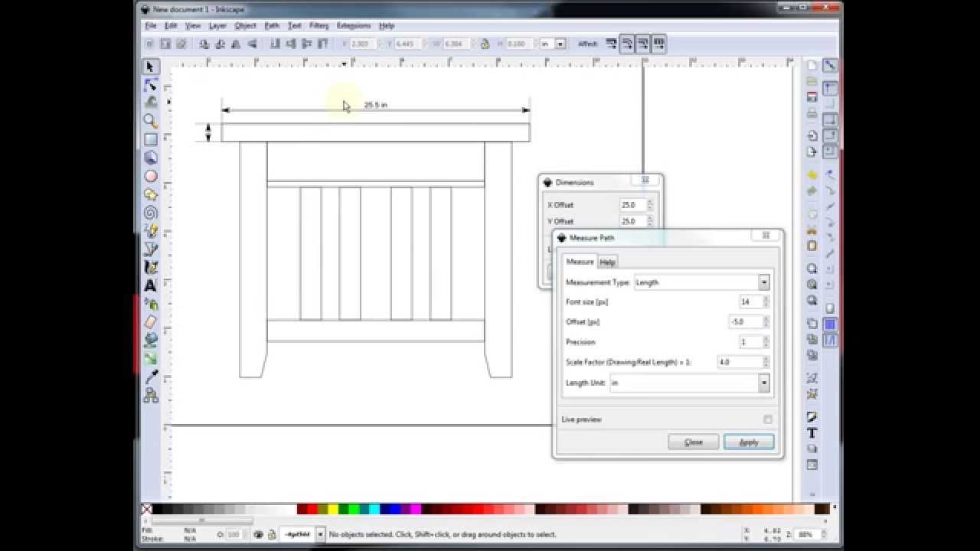Toggle the Enable snapping button
Image resolution: width=980 pixels, height=551 pixels.
(x=830, y=67)
